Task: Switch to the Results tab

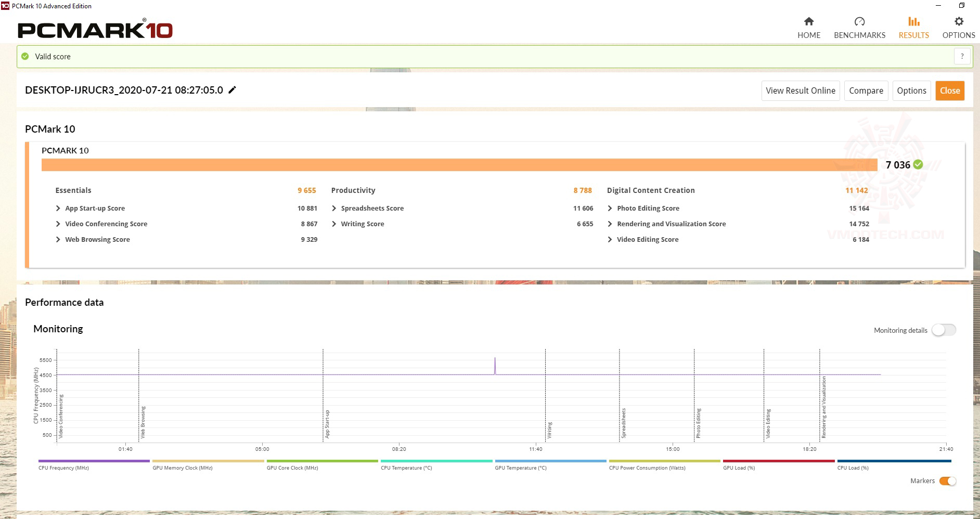Action: (x=913, y=28)
